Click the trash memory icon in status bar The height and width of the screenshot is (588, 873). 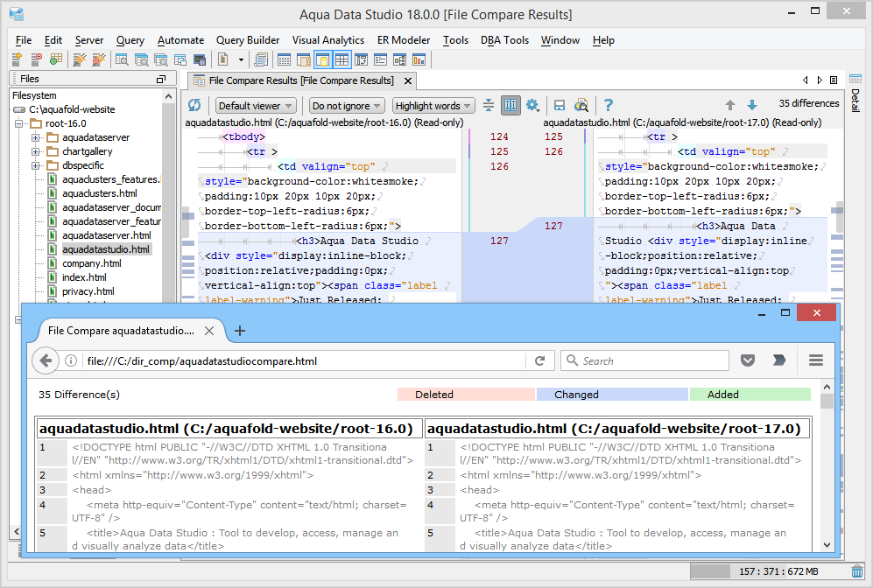857,571
